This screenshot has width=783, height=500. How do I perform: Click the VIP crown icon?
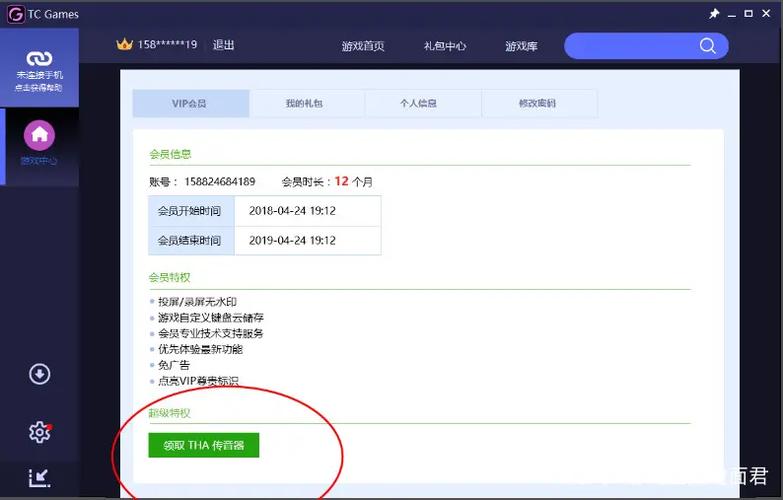(x=124, y=44)
